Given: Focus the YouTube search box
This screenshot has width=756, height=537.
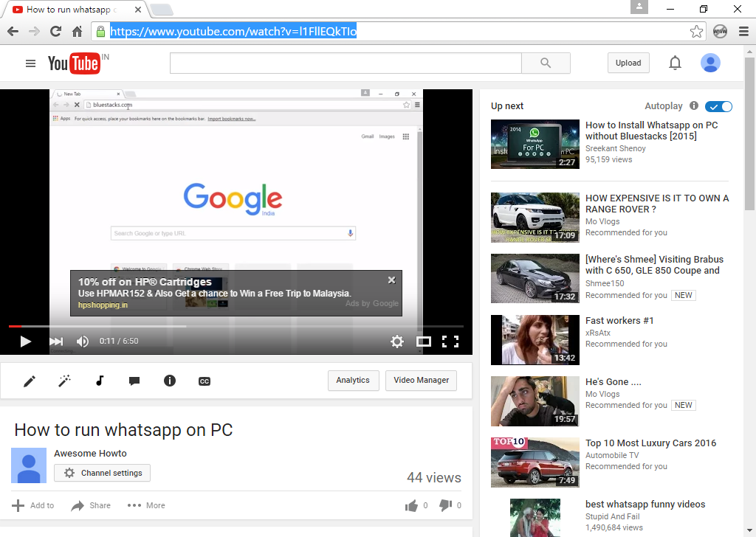Looking at the screenshot, I should tap(346, 63).
